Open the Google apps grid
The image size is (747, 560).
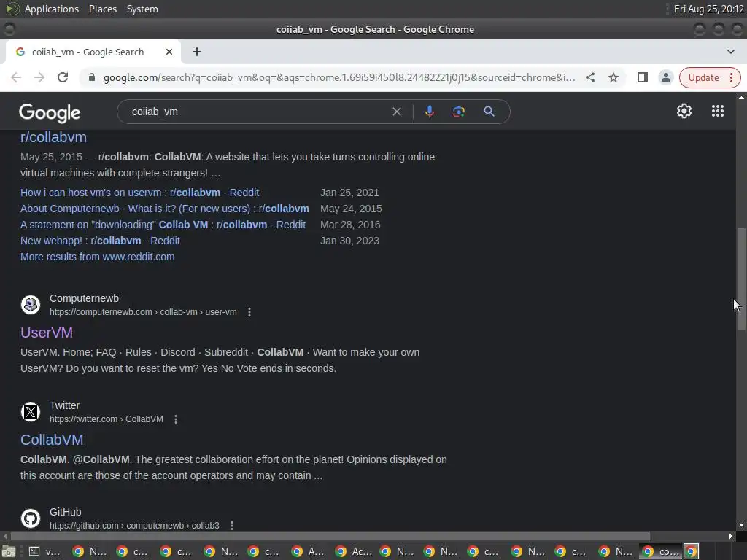point(718,111)
